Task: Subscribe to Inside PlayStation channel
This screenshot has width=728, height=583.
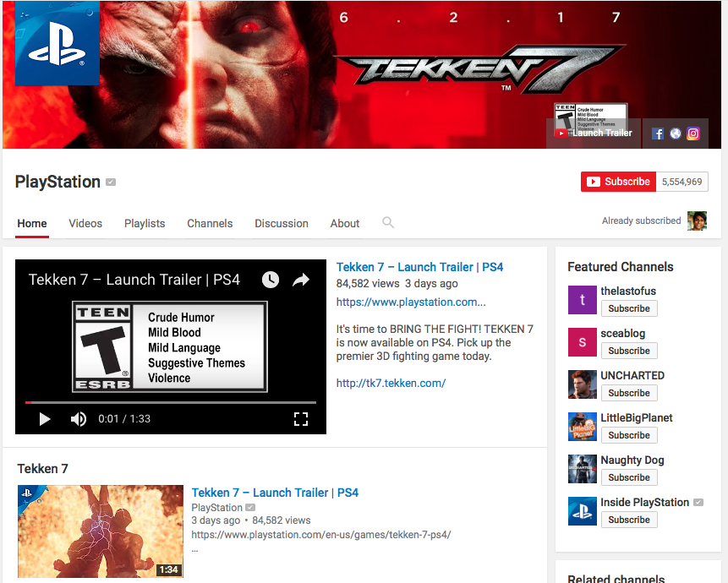Action: 629,520
